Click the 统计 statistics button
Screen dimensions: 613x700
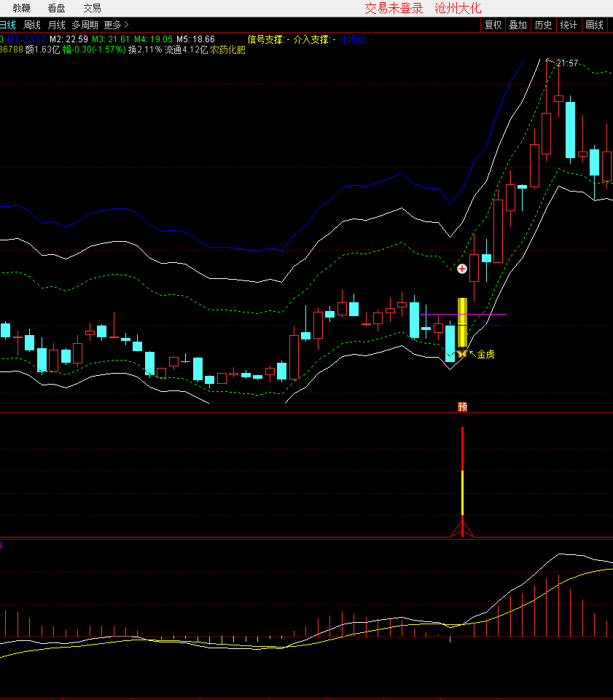pyautogui.click(x=569, y=25)
